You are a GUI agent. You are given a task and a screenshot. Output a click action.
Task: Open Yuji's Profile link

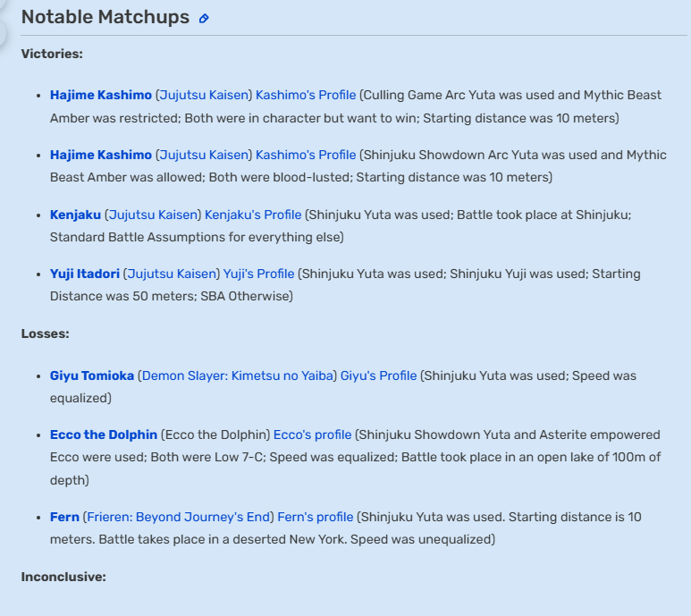point(258,274)
